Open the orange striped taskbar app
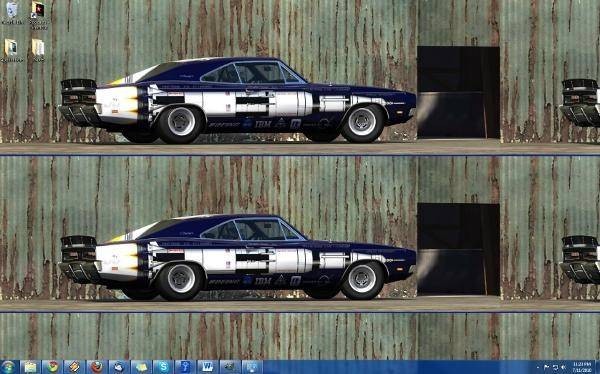 (74, 367)
